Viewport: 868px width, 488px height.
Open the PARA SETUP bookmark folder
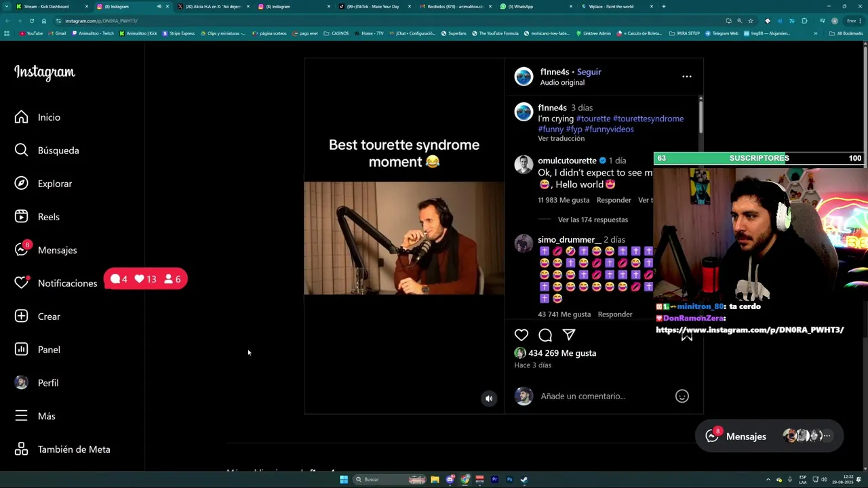click(684, 33)
